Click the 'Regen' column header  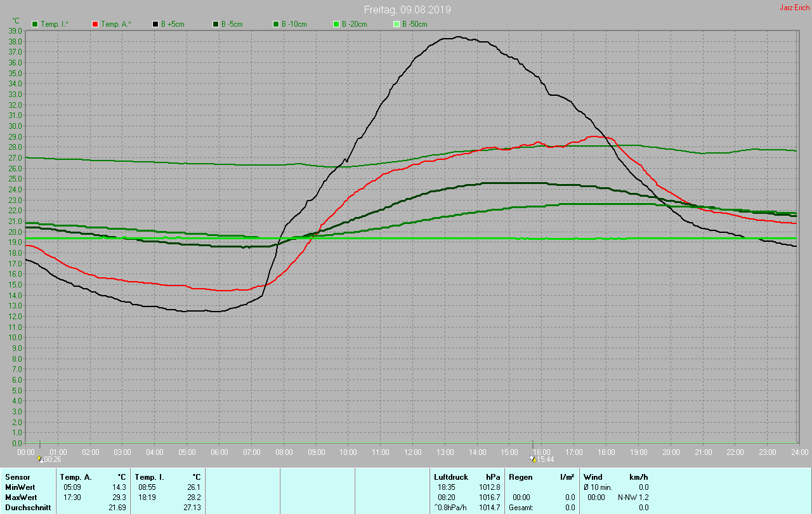520,477
